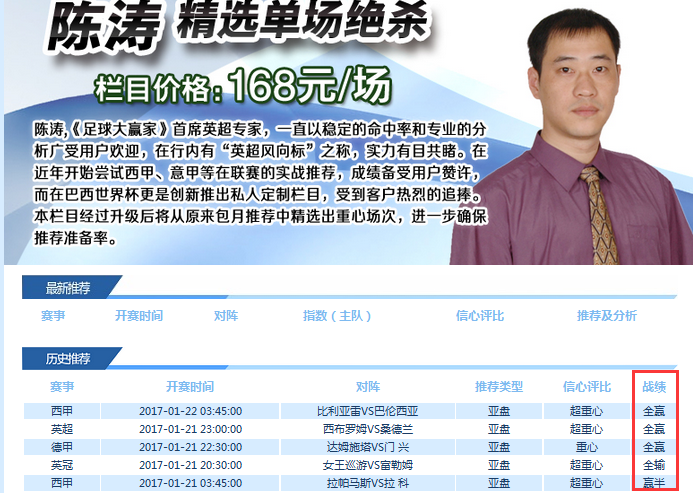
Task: Click the 重心 rating in the 德甲 row
Action: coord(586,447)
